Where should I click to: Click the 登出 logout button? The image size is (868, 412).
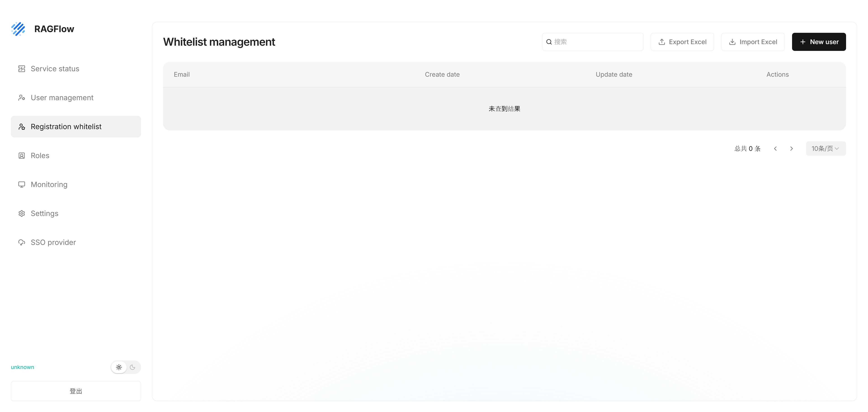76,391
